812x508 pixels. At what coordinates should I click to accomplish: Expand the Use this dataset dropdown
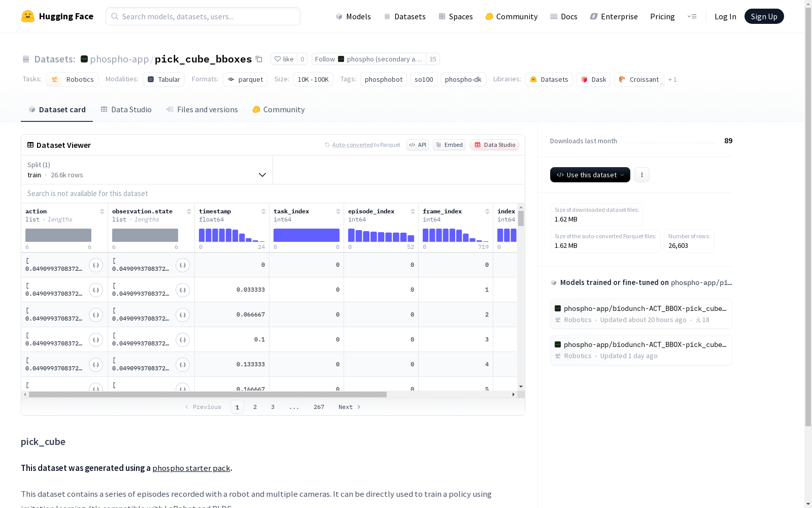click(x=590, y=175)
